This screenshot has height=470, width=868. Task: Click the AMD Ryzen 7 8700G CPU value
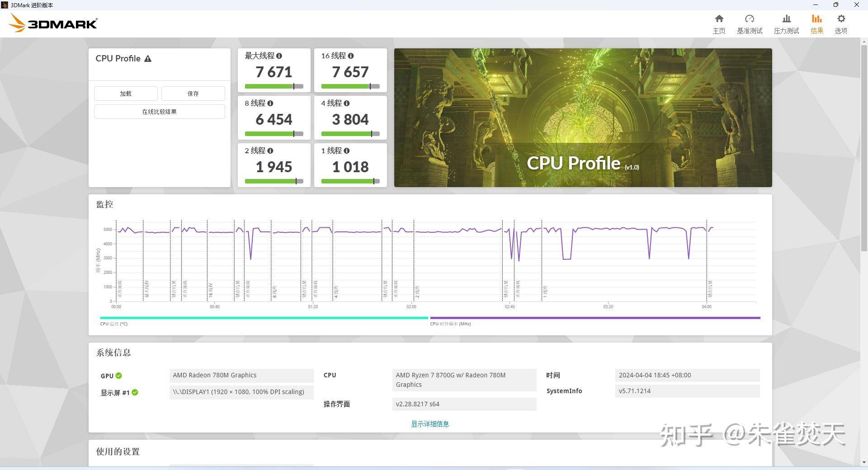[x=464, y=380]
